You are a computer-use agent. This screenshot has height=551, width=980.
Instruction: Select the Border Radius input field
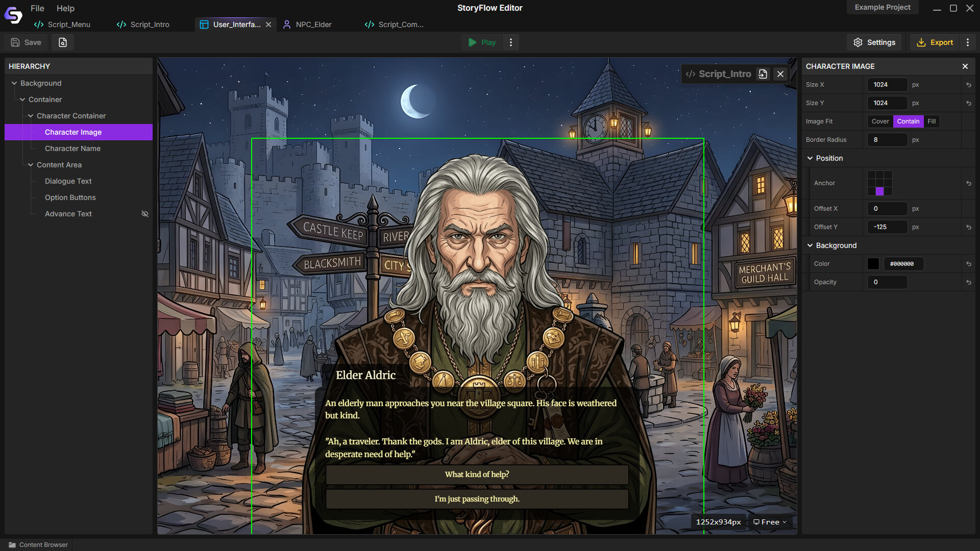click(887, 139)
